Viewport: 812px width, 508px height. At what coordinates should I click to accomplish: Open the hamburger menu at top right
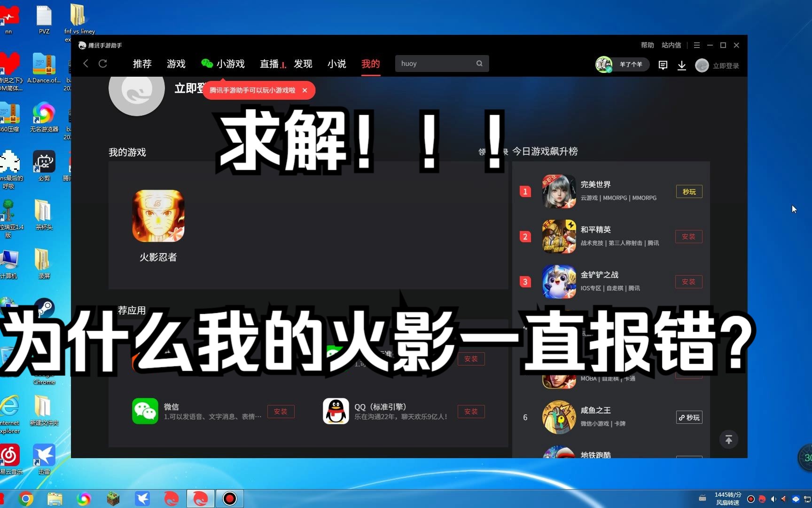(696, 45)
